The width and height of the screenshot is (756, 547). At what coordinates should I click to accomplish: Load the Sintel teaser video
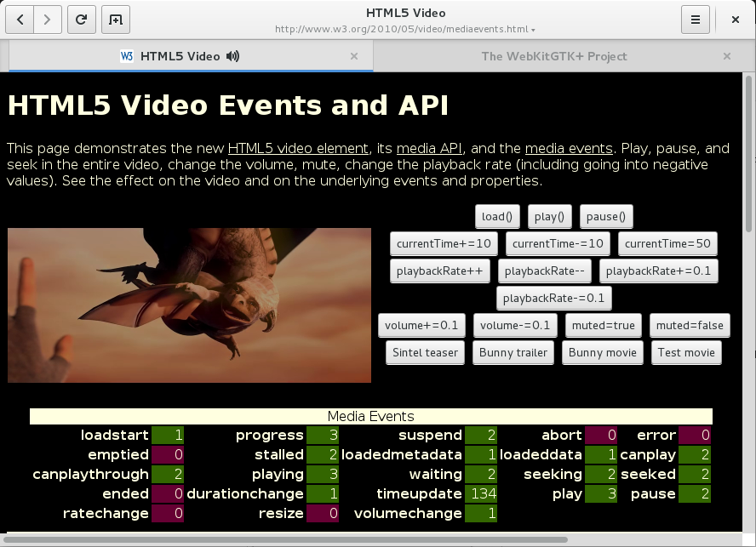(426, 352)
